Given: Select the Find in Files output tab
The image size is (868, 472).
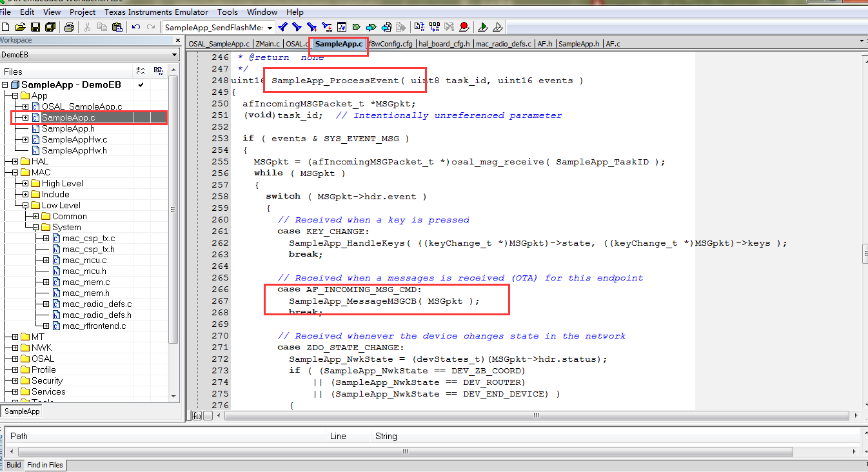Looking at the screenshot, I should coord(45,465).
